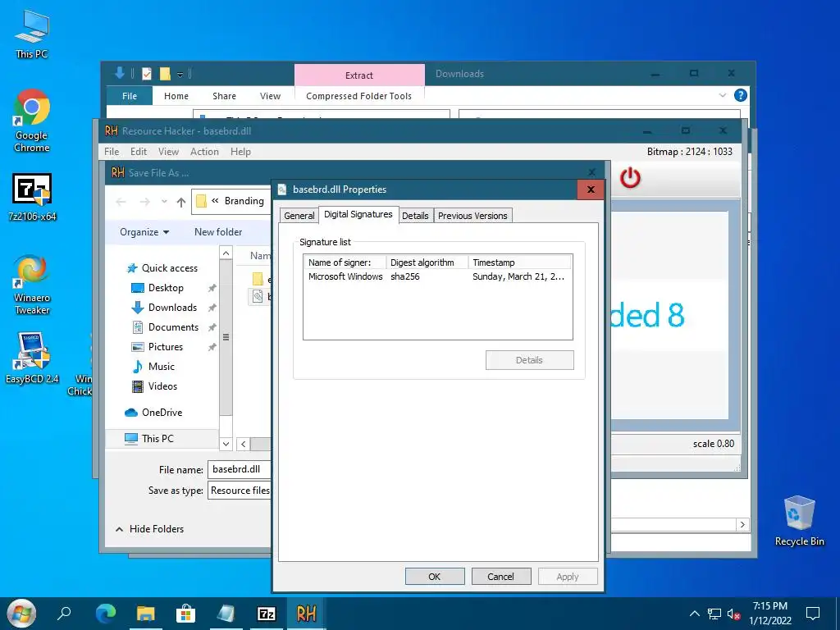Click Timestamp column header
The width and height of the screenshot is (840, 630).
[519, 262]
